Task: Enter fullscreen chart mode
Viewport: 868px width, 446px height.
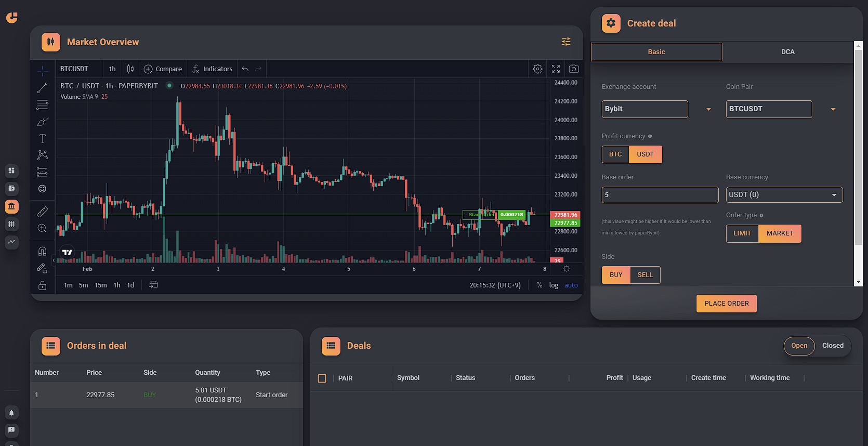Action: click(x=556, y=69)
